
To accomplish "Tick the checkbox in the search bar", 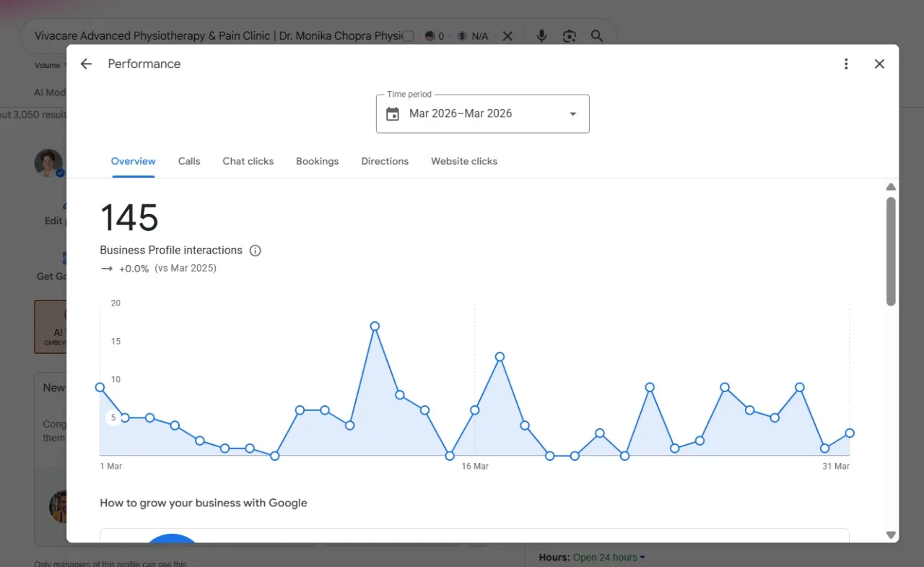I will (x=408, y=36).
